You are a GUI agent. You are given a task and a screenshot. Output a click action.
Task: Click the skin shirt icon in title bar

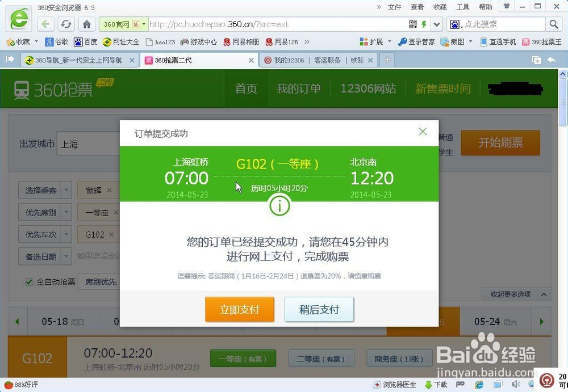coord(507,6)
